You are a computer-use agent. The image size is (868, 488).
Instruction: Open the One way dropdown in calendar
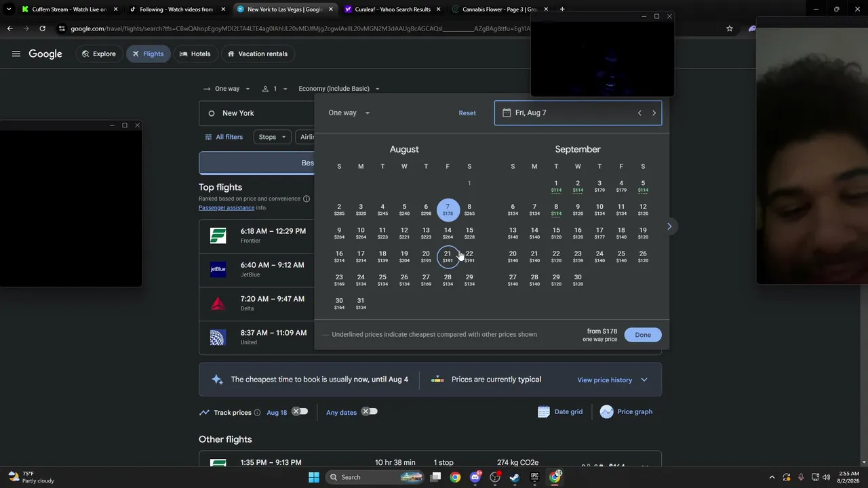point(349,113)
